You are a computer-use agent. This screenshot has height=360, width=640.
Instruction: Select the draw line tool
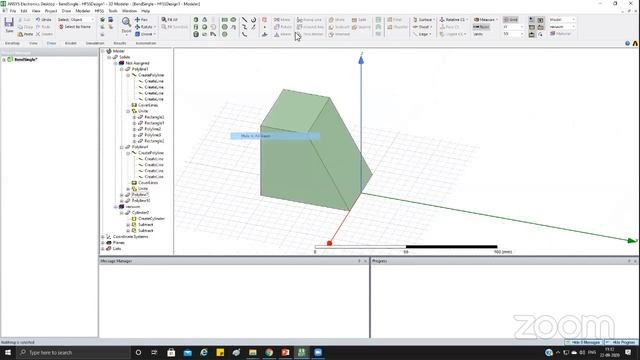[244, 20]
